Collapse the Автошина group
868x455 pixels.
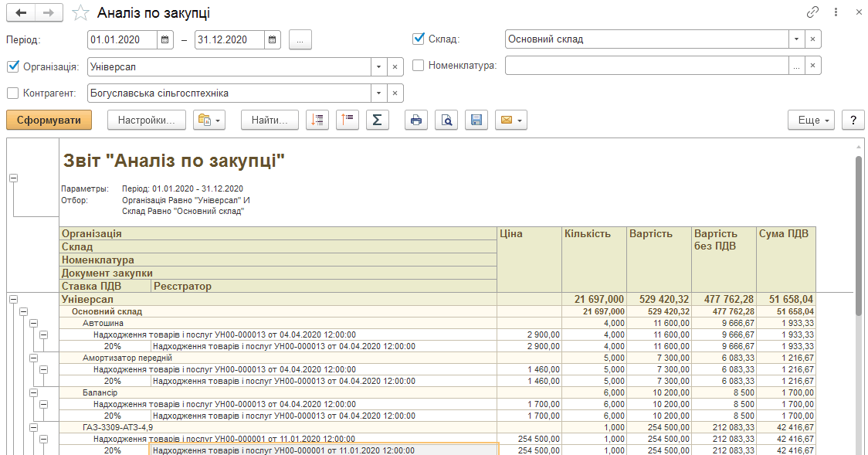click(x=33, y=323)
